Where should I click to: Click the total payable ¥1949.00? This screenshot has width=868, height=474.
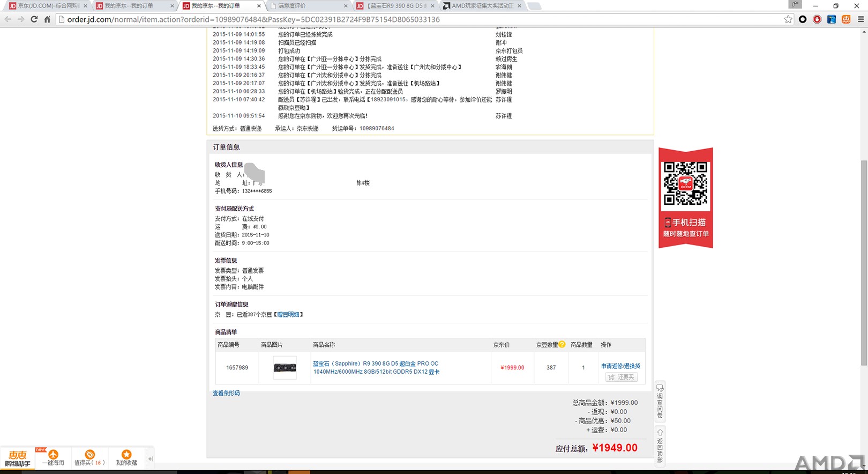[x=615, y=448]
